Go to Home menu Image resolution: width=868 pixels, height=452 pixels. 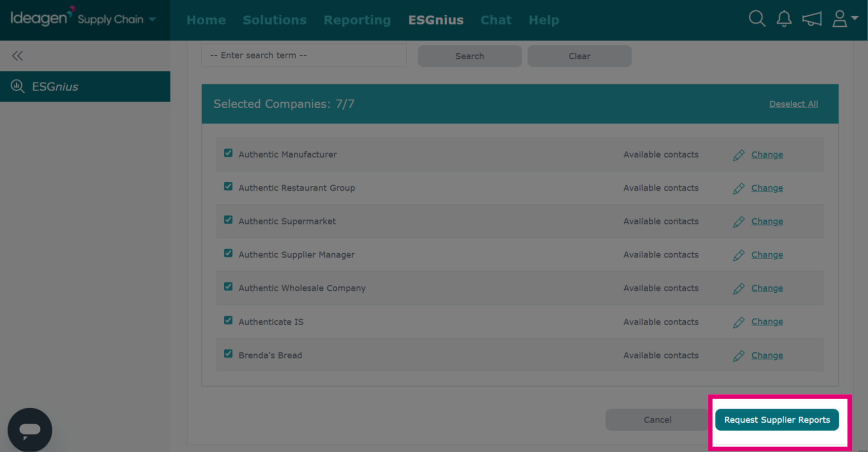[x=206, y=20]
